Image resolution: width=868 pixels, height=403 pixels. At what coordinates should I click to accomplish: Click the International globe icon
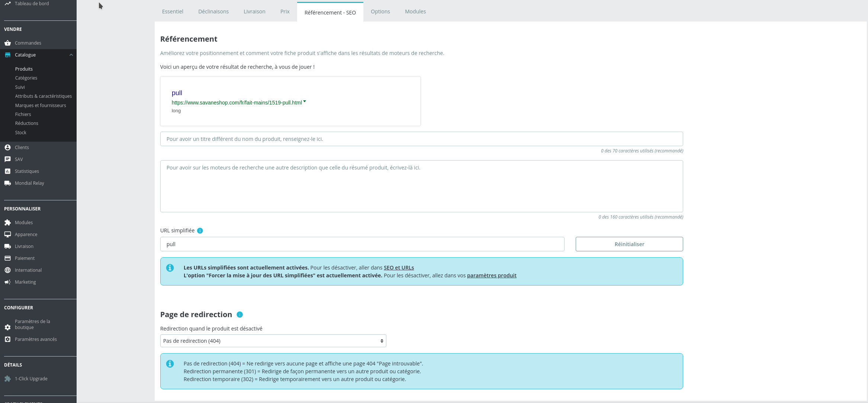[x=7, y=270]
